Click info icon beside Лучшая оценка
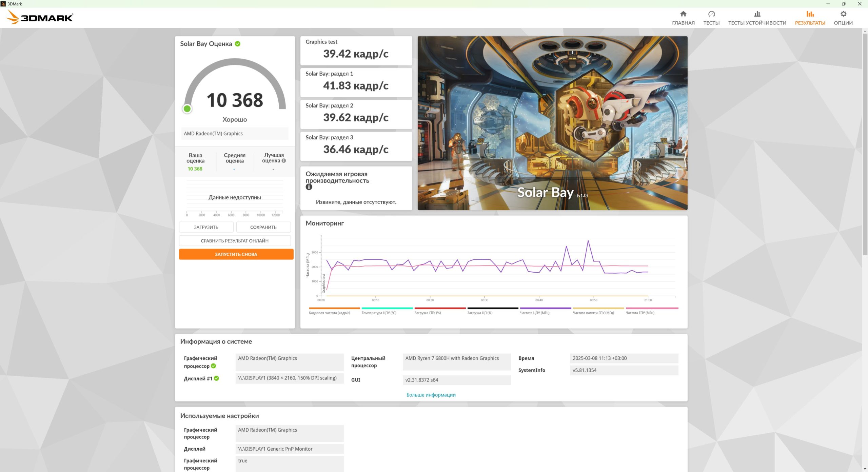 (x=284, y=161)
